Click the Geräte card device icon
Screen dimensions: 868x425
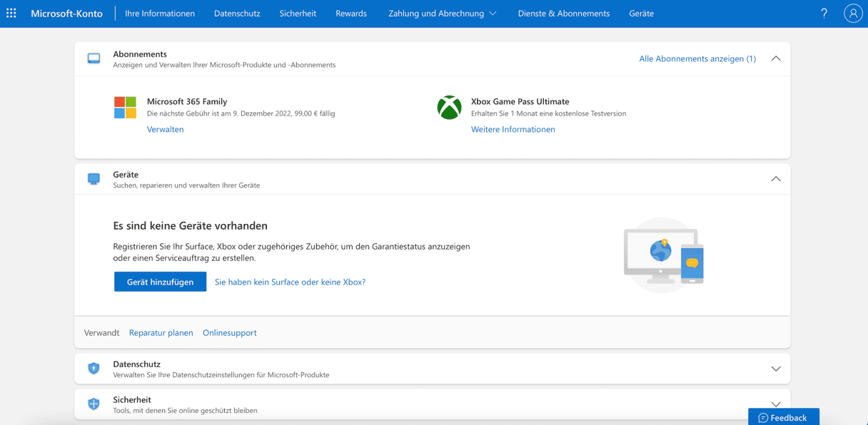point(94,179)
